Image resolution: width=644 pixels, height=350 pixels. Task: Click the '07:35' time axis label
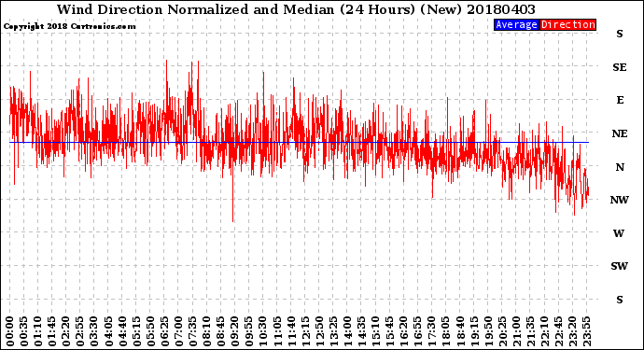(x=192, y=331)
